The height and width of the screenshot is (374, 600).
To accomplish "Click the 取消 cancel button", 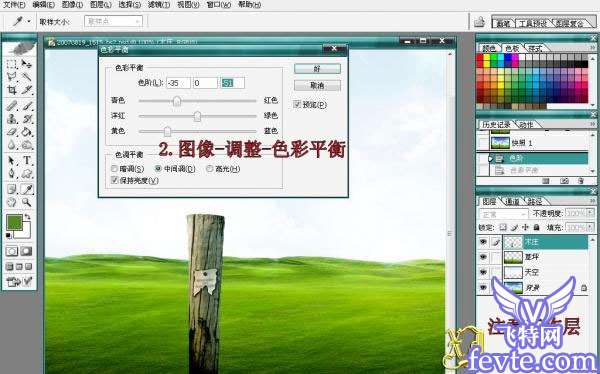I will click(317, 85).
